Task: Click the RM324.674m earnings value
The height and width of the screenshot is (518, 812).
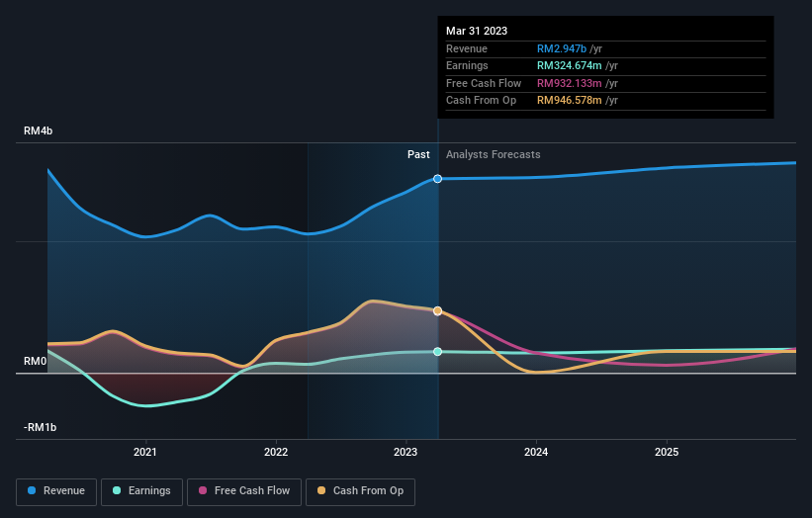Action: coord(569,65)
